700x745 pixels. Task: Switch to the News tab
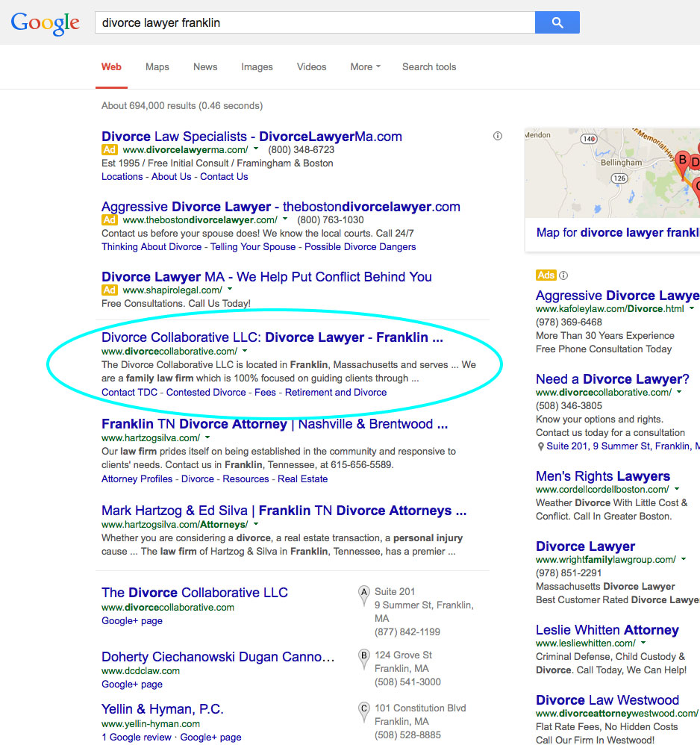point(205,67)
